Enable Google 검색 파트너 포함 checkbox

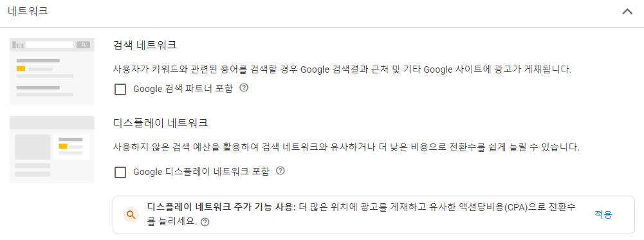point(120,89)
